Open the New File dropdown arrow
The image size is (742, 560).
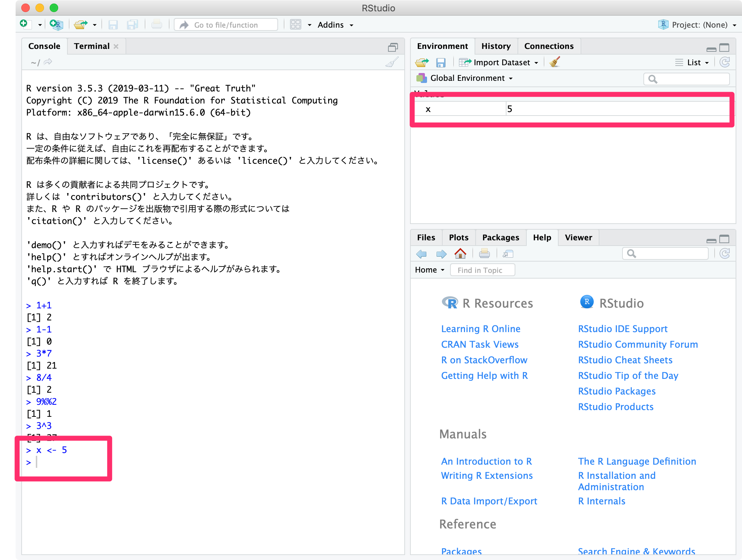(40, 25)
